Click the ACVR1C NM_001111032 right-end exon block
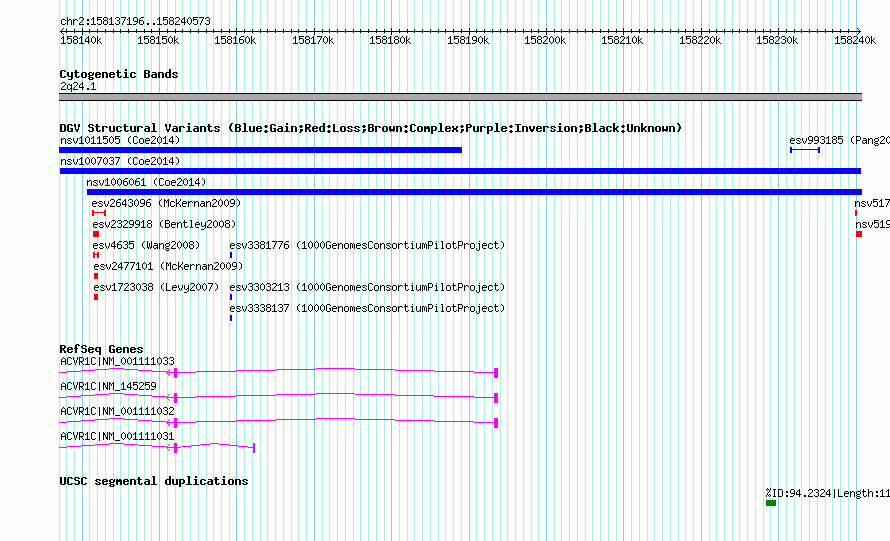The width and height of the screenshot is (890, 541). point(496,423)
